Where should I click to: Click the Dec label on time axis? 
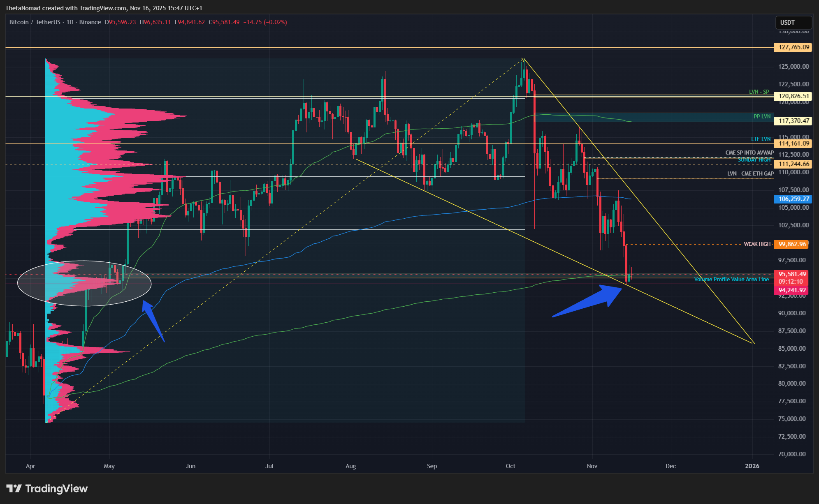click(671, 466)
